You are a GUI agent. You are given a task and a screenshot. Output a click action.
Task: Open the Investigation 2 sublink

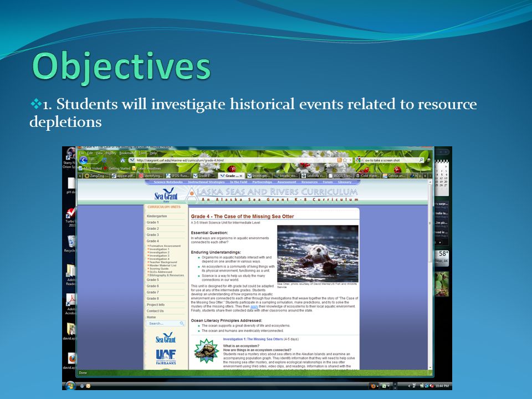click(159, 253)
